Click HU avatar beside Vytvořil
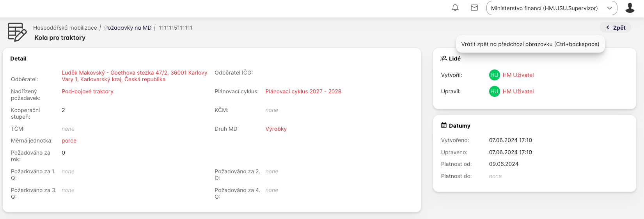The width and height of the screenshot is (644, 219). (x=494, y=75)
